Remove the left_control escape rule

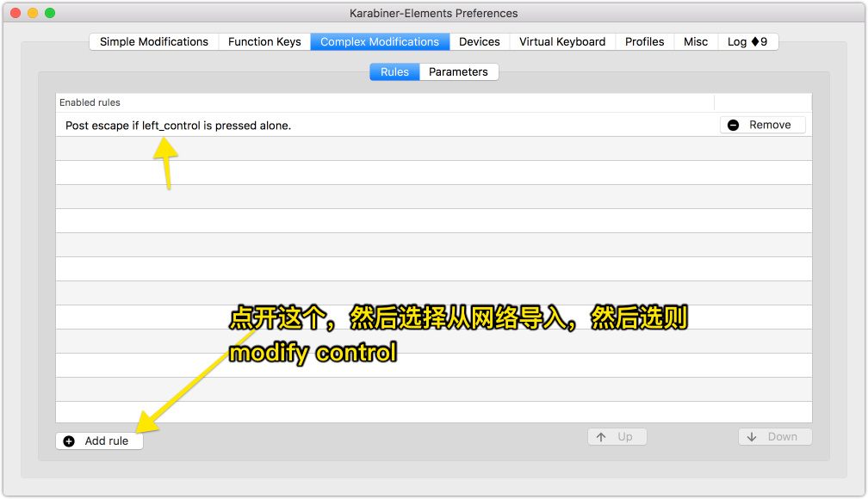[x=762, y=125]
